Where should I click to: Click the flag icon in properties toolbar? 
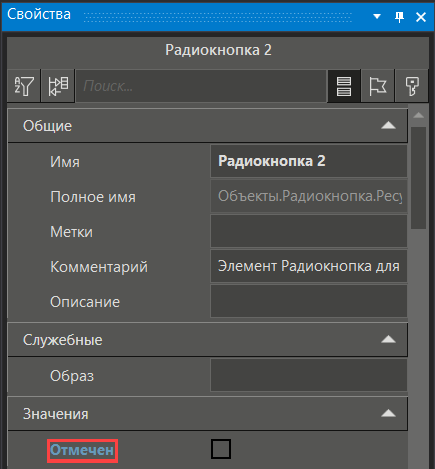point(378,86)
